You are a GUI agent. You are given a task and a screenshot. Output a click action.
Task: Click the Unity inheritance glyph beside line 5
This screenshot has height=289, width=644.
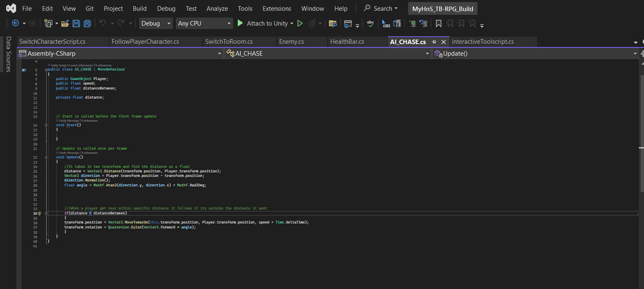coord(24,70)
